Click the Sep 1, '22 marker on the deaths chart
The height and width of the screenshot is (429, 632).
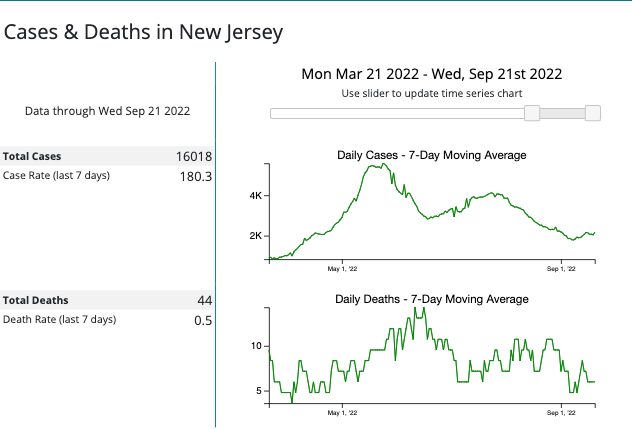coord(561,412)
